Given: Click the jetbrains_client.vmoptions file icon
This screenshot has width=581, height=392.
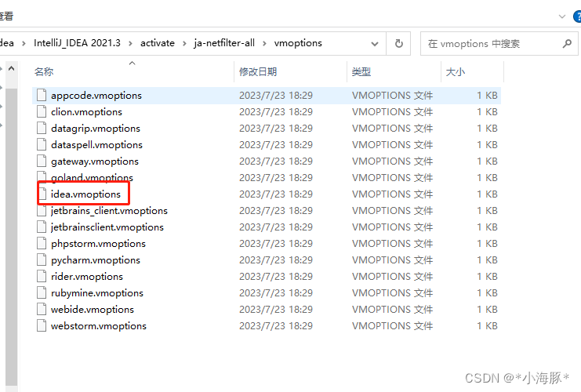Looking at the screenshot, I should (x=42, y=211).
